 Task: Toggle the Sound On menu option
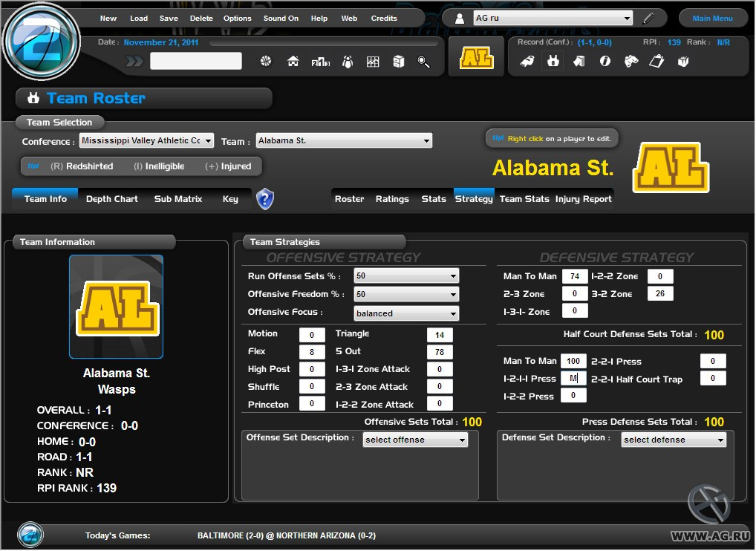point(281,19)
